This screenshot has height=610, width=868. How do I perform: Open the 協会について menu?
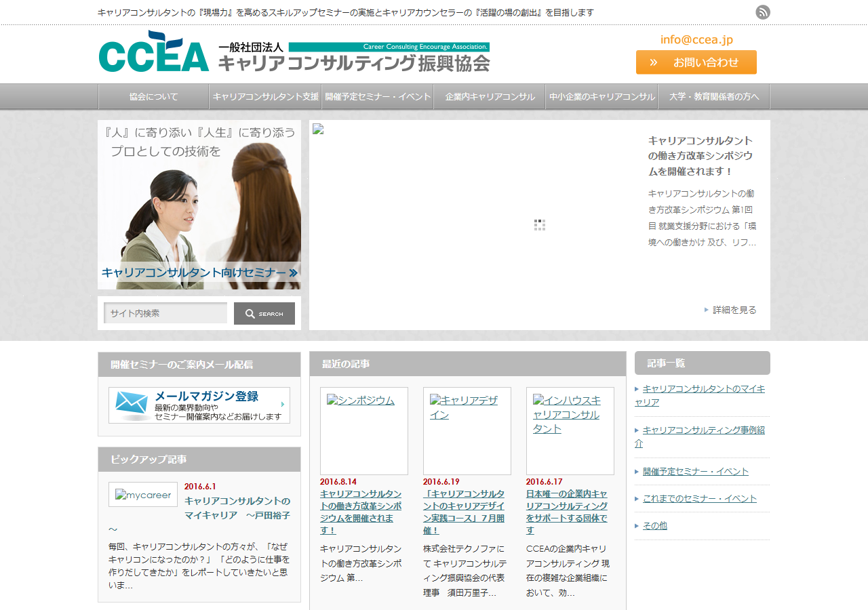pyautogui.click(x=154, y=96)
